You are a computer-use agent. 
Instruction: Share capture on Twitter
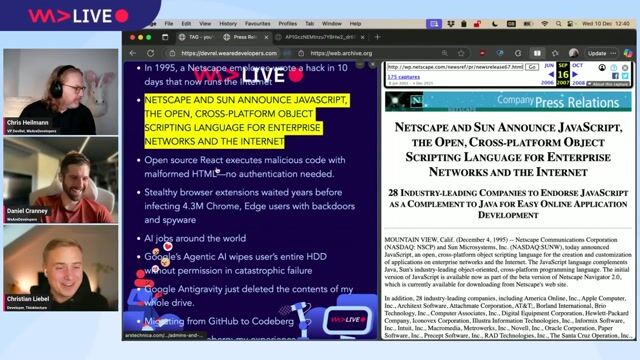[625, 76]
